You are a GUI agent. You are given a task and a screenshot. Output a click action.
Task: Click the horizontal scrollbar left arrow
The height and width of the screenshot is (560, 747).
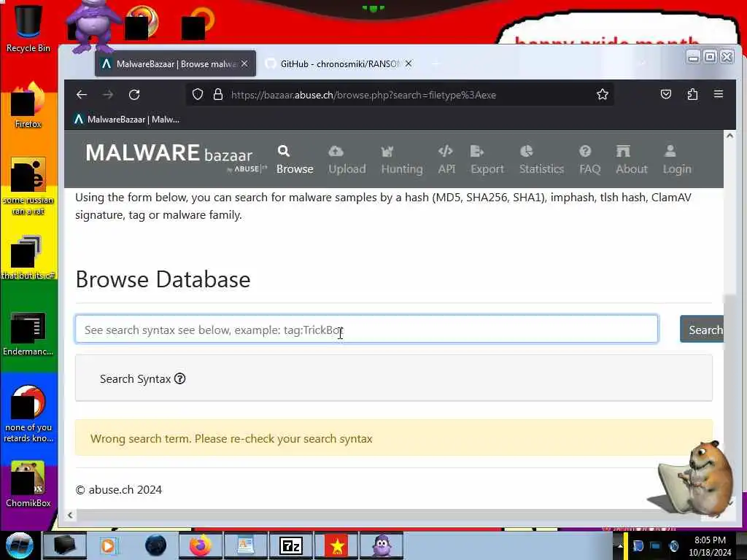coord(70,515)
